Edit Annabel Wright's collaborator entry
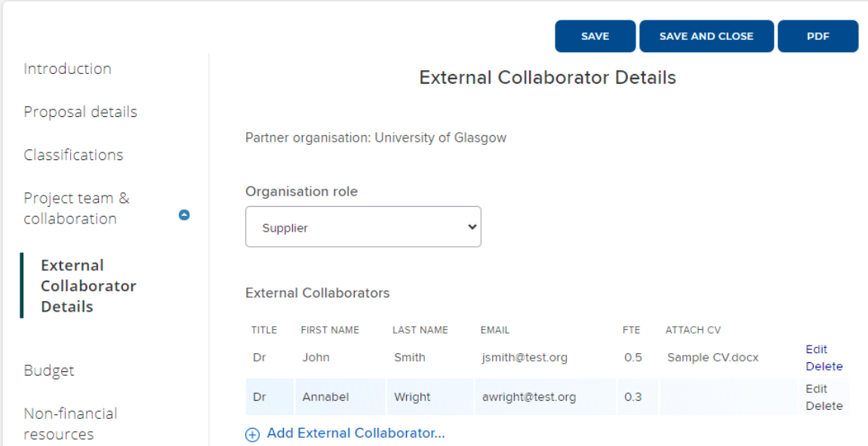 pos(816,389)
